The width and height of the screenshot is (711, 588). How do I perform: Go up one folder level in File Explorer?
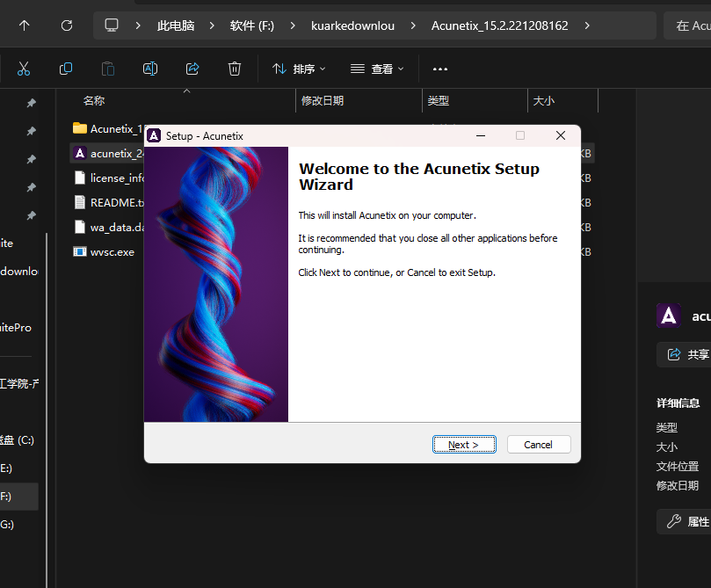(24, 25)
